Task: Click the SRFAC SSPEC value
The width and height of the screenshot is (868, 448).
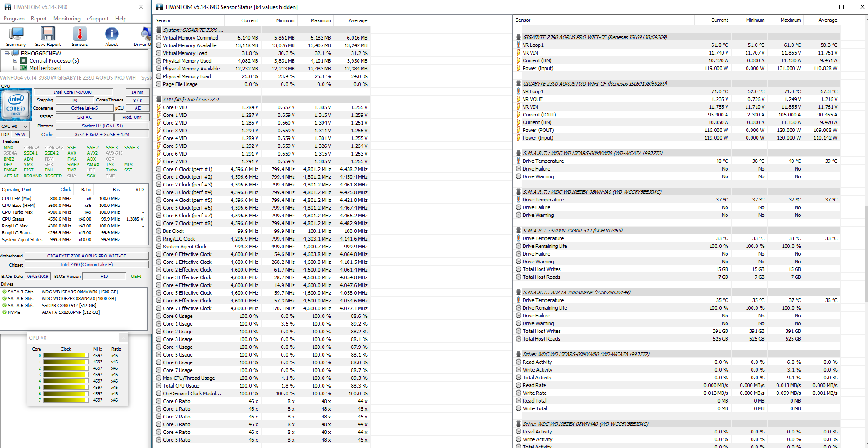Action: tap(85, 117)
